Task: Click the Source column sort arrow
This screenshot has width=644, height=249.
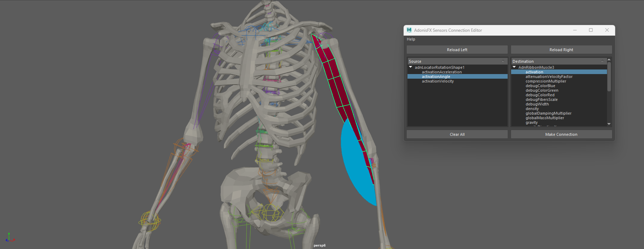Action: 503,61
